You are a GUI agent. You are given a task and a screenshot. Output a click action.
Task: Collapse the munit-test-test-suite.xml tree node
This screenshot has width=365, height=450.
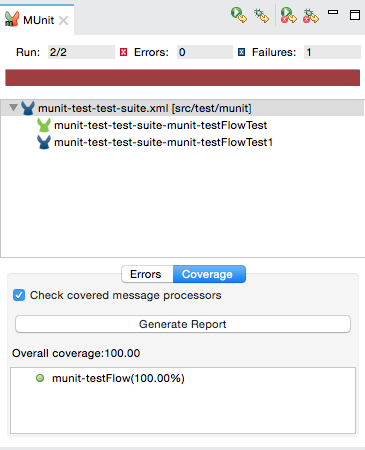point(13,108)
